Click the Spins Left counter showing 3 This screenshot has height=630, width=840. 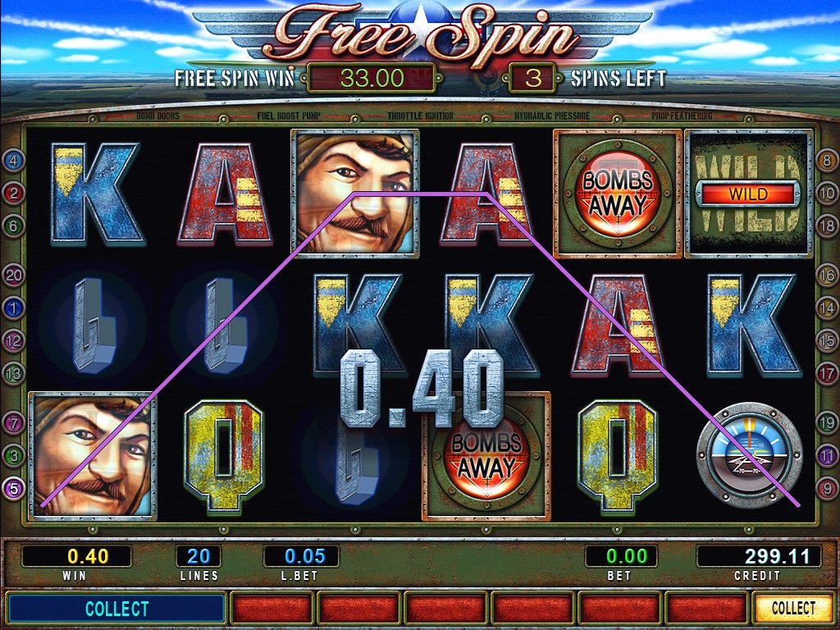pos(533,78)
